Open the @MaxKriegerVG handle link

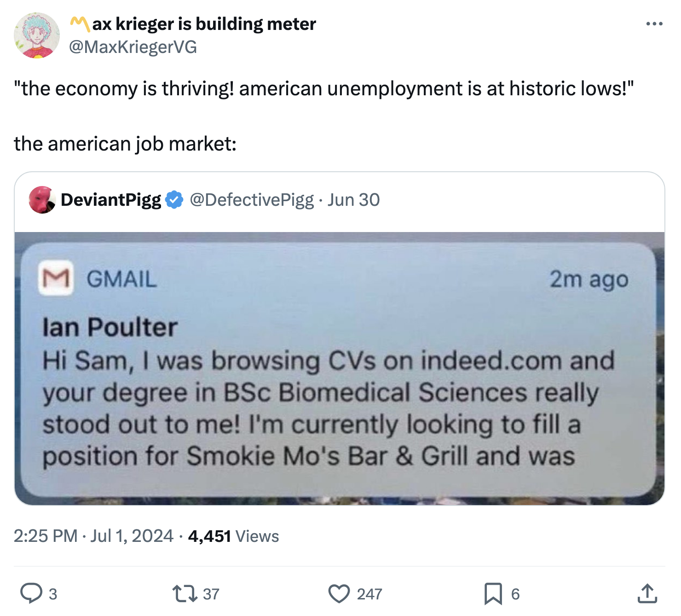pyautogui.click(x=133, y=47)
